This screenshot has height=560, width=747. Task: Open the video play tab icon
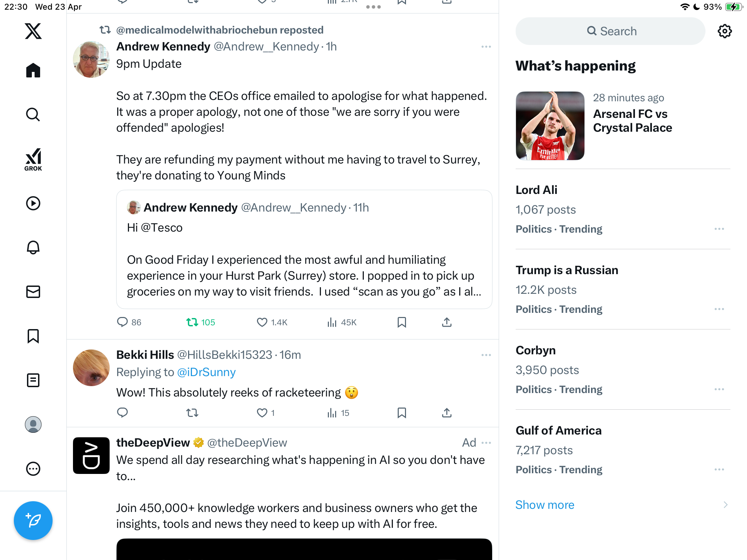[x=33, y=203]
